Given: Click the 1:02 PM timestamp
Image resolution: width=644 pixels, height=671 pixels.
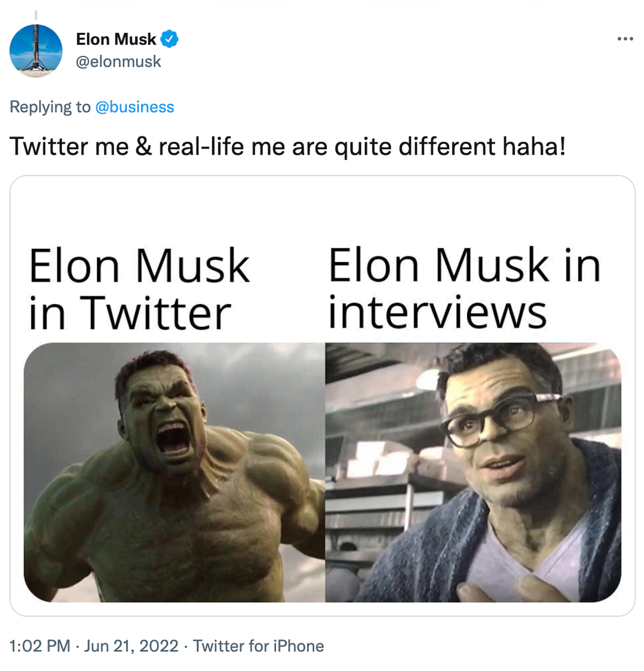Looking at the screenshot, I should (x=39, y=646).
